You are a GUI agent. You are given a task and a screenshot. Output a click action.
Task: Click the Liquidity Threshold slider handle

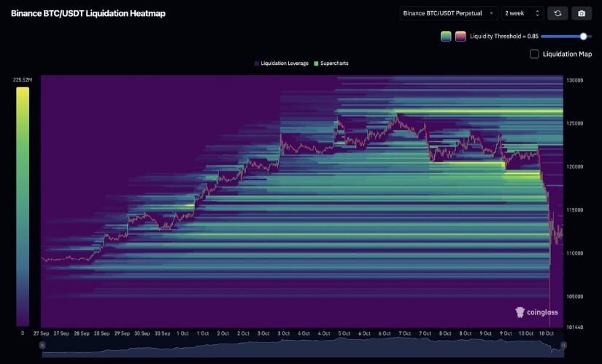pyautogui.click(x=583, y=36)
